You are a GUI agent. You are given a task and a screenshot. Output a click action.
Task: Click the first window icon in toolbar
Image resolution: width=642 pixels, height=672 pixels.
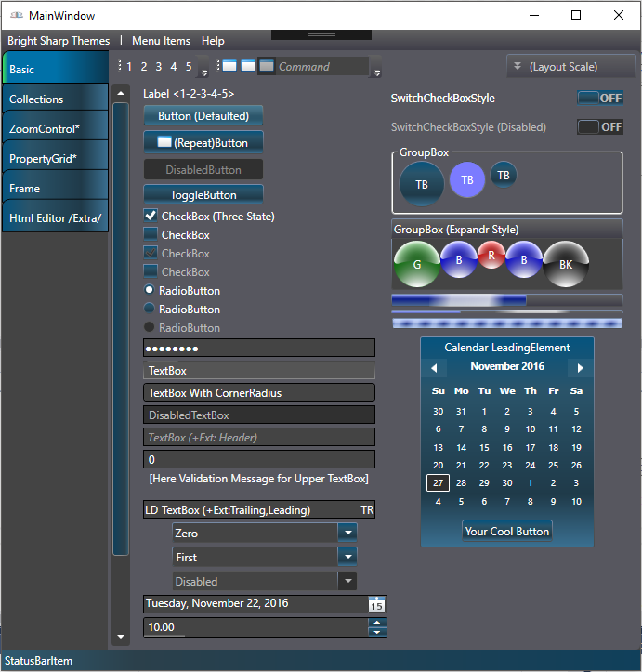click(229, 66)
